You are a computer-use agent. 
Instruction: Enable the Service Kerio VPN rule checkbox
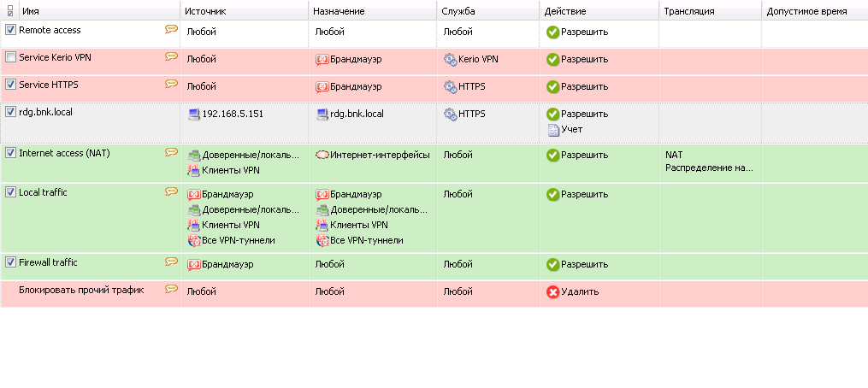(10, 57)
